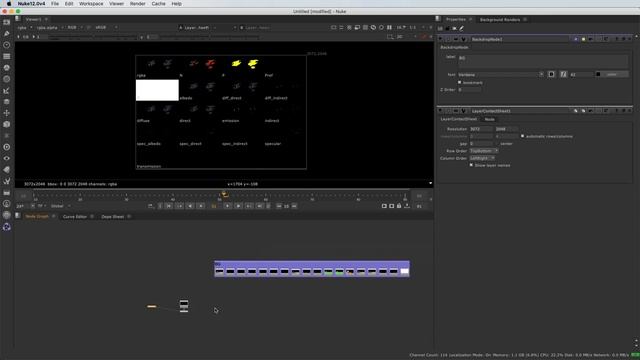Open the Edit menu
Viewport: 640px width, 360px height.
click(x=69, y=4)
